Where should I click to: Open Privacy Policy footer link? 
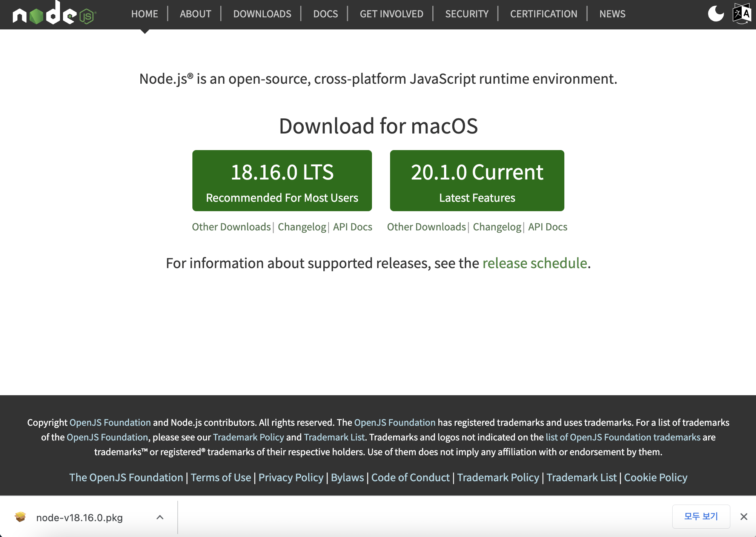(x=291, y=477)
